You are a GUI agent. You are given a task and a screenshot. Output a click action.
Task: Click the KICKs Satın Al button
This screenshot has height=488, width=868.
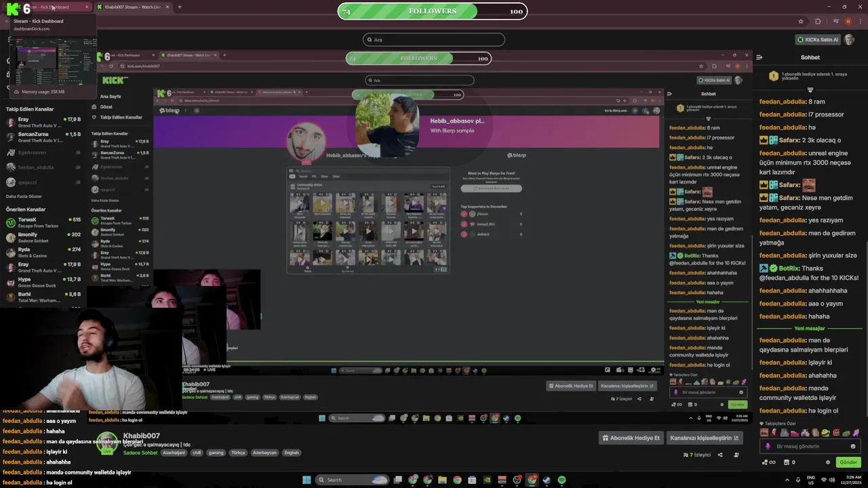(818, 39)
